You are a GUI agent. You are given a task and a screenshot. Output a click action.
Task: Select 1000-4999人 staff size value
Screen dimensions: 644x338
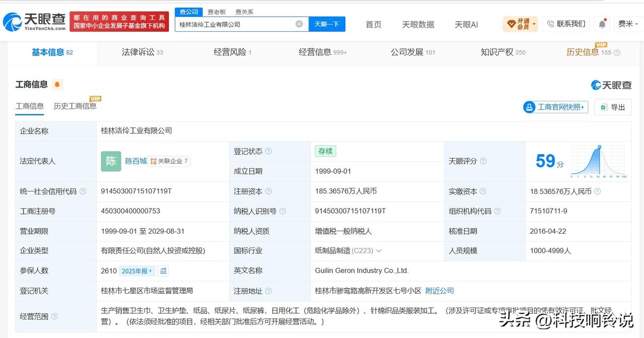coord(550,251)
